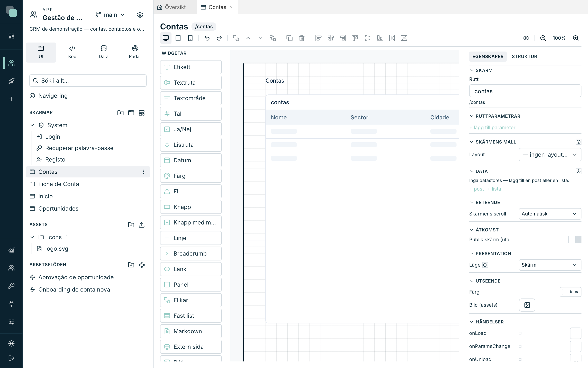Add screen template in Skärmar section
Screen dimensions: 588x368
click(142, 113)
